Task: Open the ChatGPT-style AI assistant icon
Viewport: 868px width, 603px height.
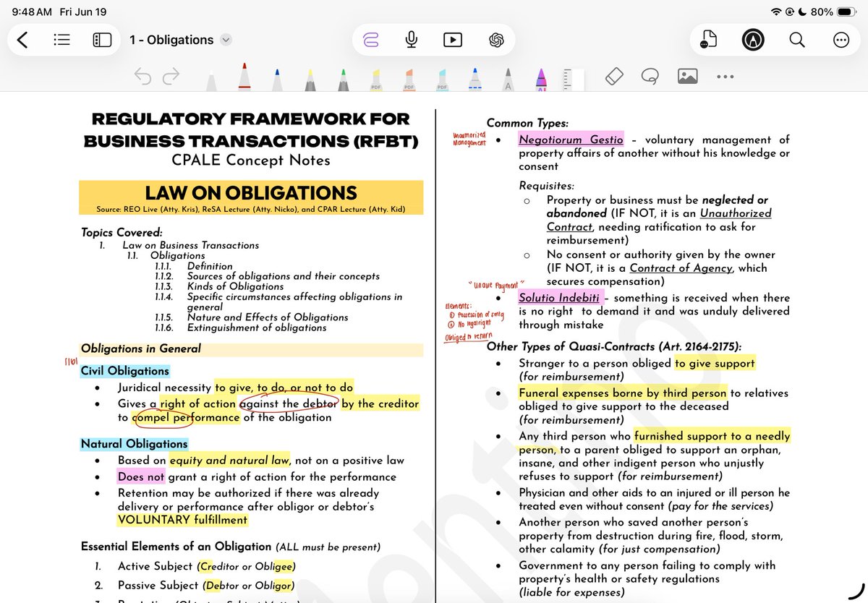Action: (496, 40)
